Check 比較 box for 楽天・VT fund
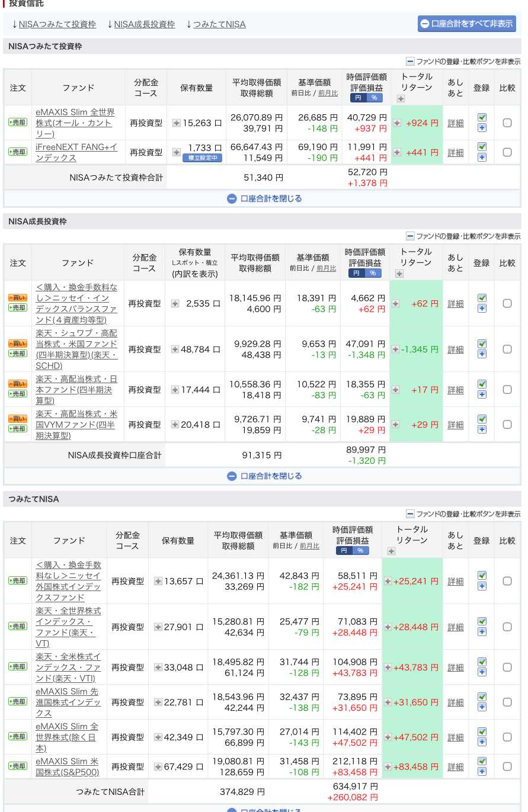Image resolution: width=528 pixels, height=812 pixels. [507, 627]
